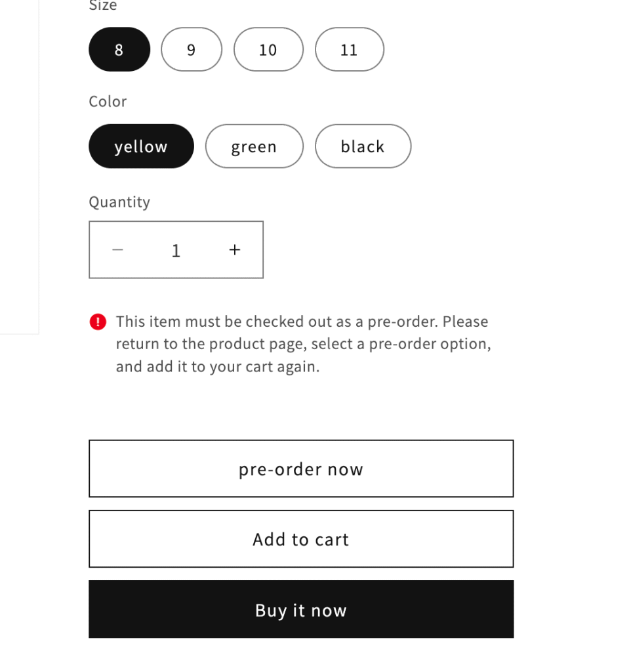Choose the green color variant

254,146
